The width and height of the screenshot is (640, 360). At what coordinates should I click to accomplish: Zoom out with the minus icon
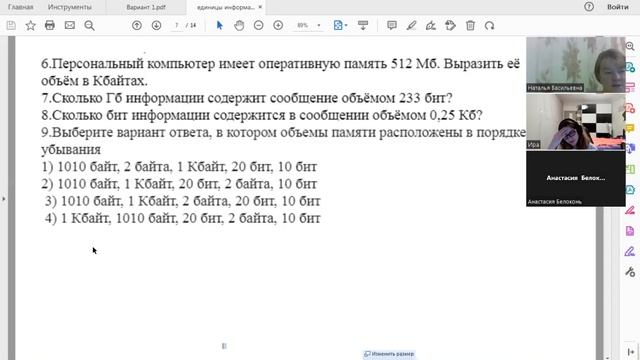point(258,25)
